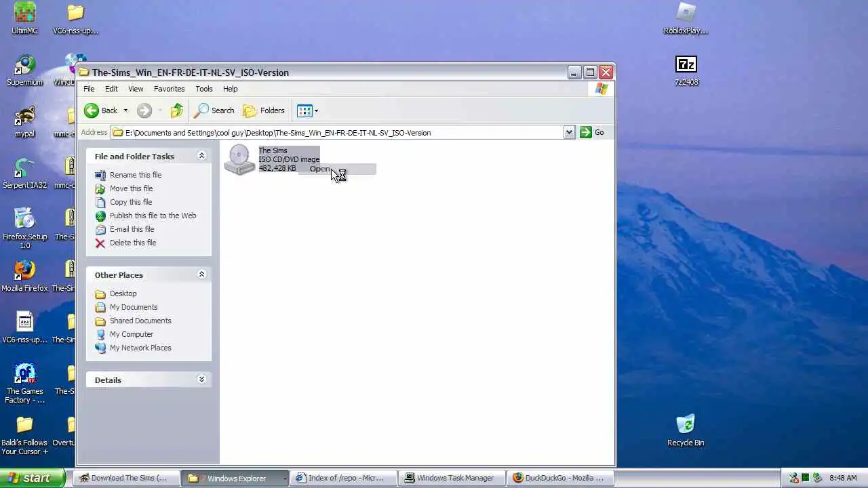Click the green CPU usage tray icon
Viewport: 868px width, 488px height.
click(806, 478)
